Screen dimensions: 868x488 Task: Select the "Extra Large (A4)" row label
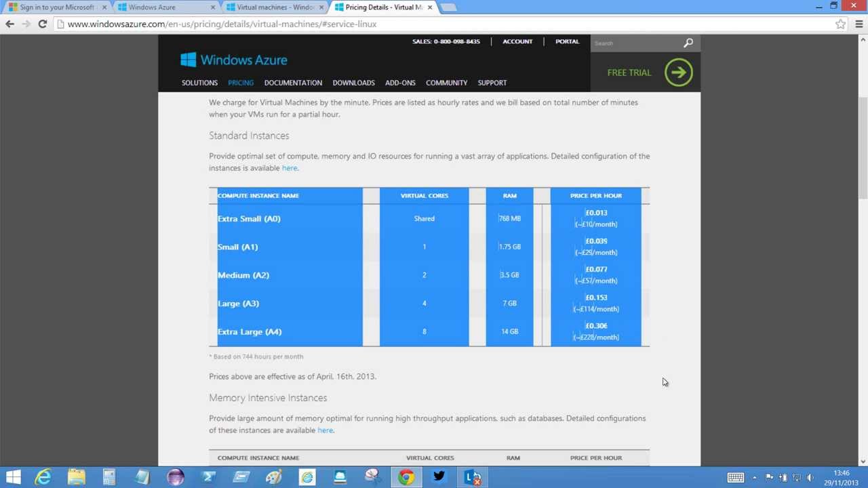coord(250,332)
